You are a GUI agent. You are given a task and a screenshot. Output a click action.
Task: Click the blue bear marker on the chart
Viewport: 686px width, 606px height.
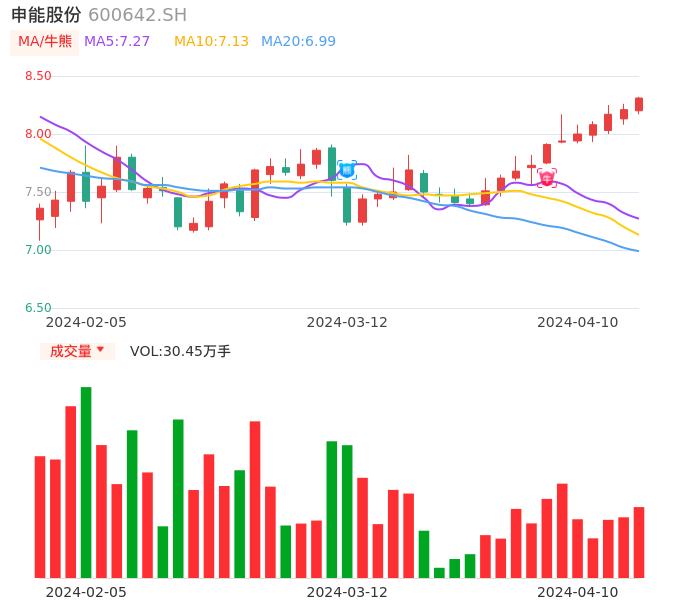click(x=347, y=170)
